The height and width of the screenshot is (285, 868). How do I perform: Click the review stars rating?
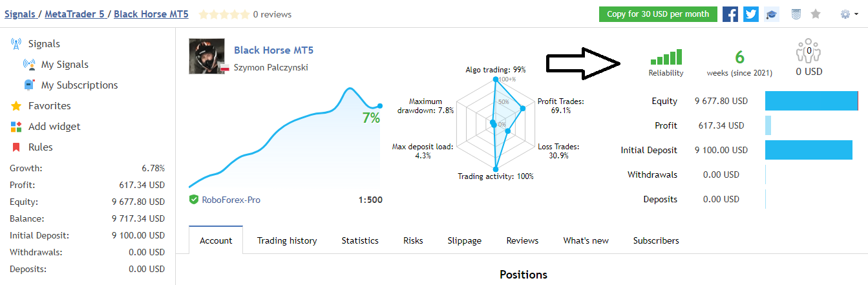coord(224,14)
